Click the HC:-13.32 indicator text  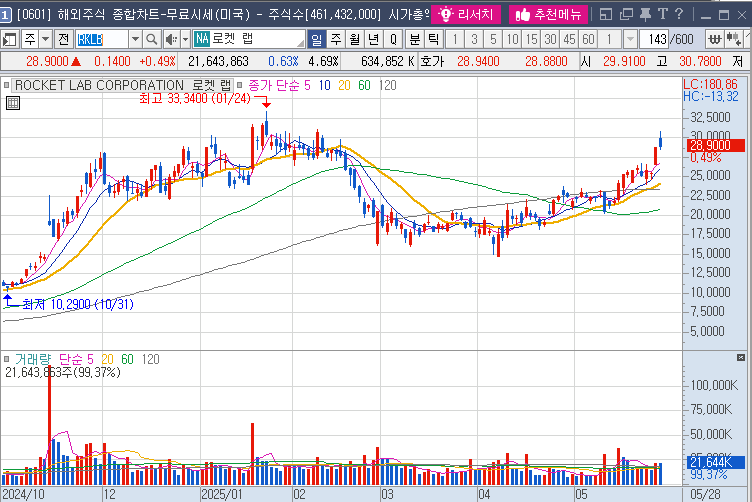pos(711,96)
